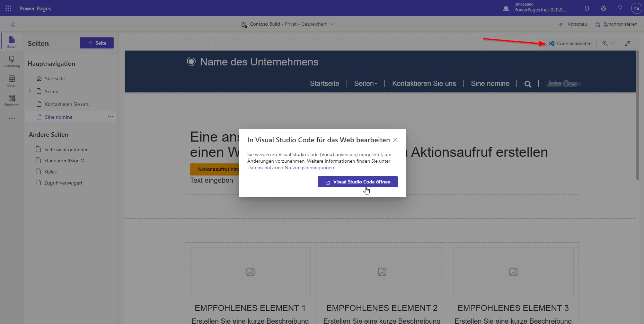Expand the zoom options chevron
The image size is (644, 324).
pyautogui.click(x=612, y=43)
